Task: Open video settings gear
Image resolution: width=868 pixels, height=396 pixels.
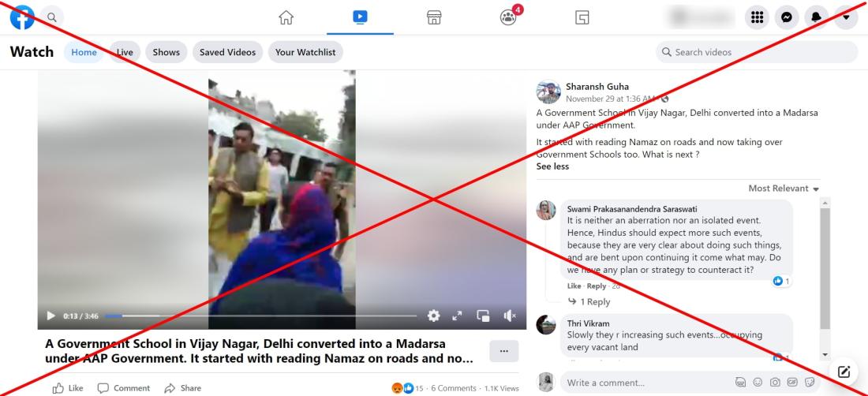Action: pos(433,316)
